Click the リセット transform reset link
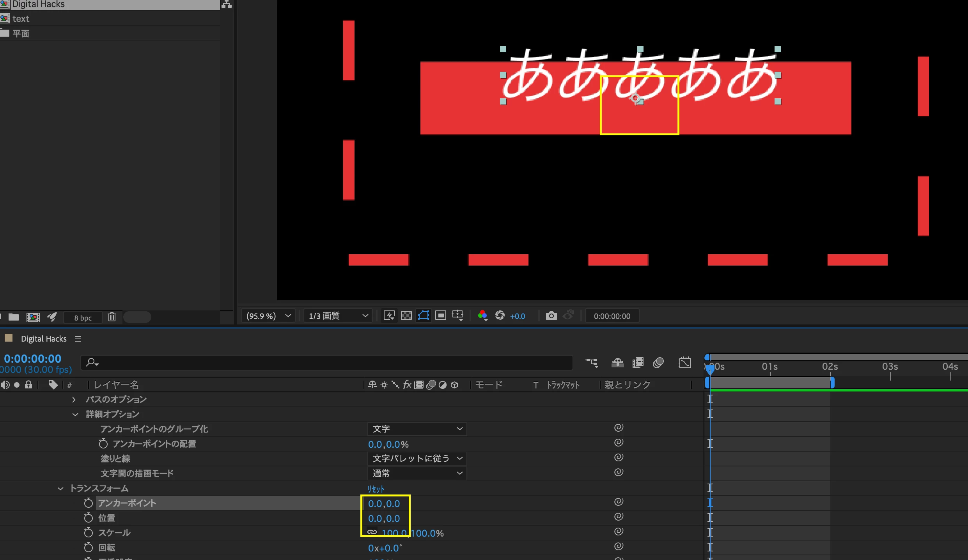This screenshot has width=968, height=560. point(376,489)
